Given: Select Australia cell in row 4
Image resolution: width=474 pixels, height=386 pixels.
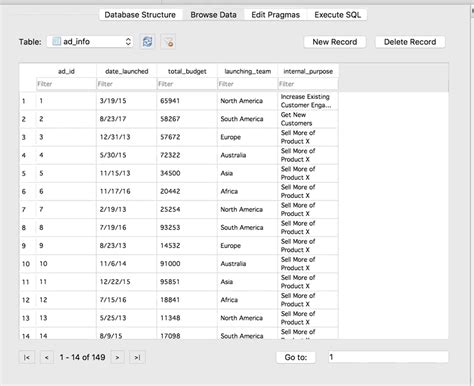Looking at the screenshot, I should click(247, 155).
